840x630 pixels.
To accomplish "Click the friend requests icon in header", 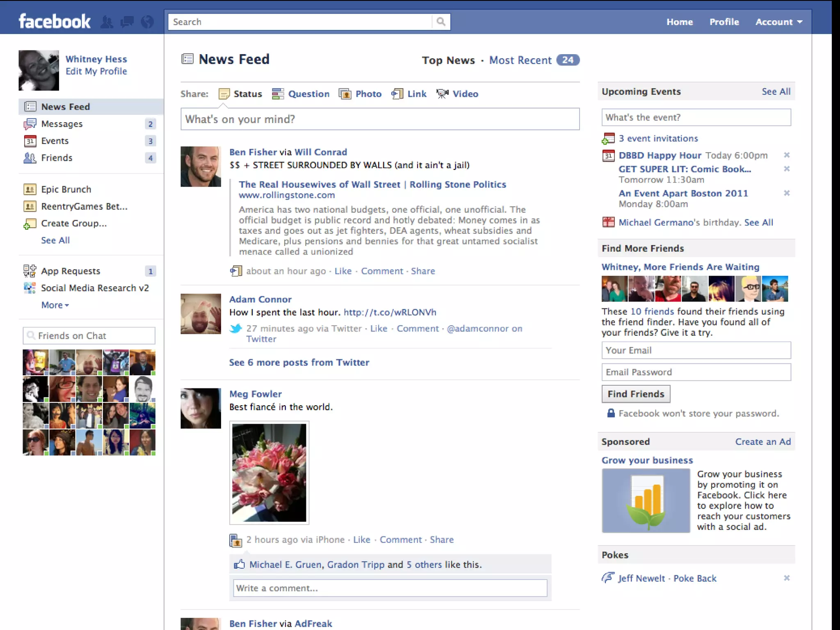I will tap(107, 22).
